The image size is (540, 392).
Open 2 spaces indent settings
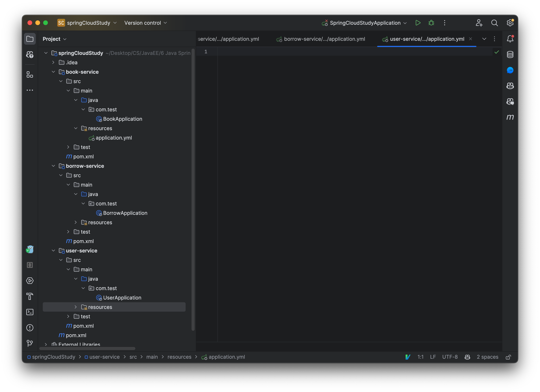click(x=487, y=357)
